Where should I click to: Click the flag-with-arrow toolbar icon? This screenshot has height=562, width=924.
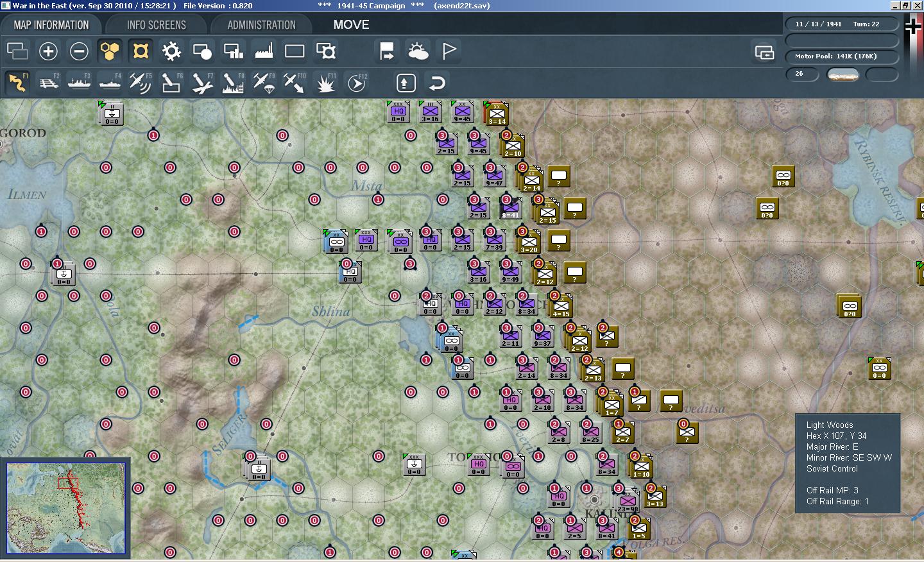point(387,51)
